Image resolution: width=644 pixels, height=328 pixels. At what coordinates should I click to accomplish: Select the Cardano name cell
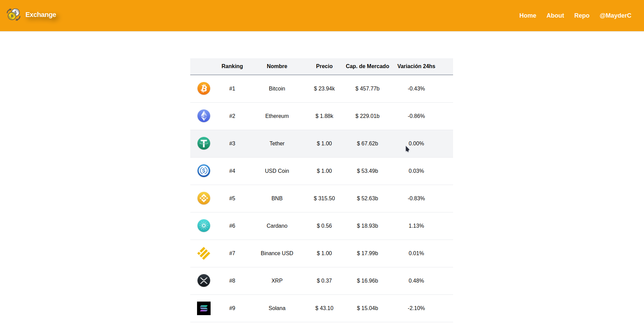coord(277,226)
